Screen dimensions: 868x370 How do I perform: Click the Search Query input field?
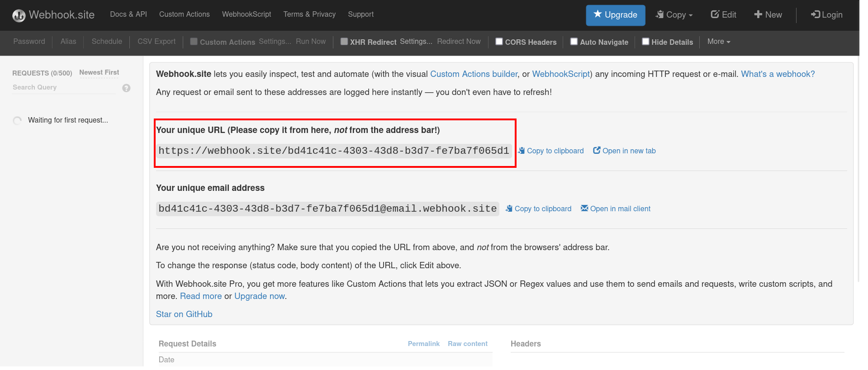tap(64, 87)
